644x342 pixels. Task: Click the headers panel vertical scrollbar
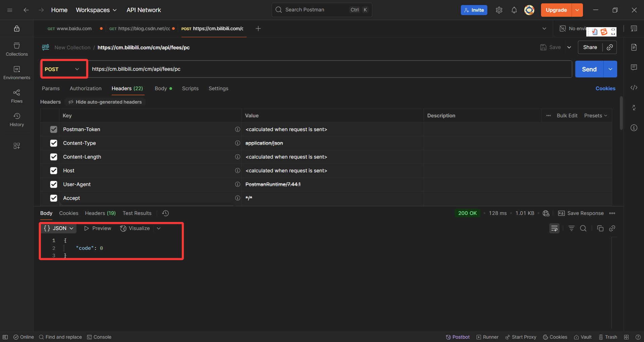click(621, 113)
